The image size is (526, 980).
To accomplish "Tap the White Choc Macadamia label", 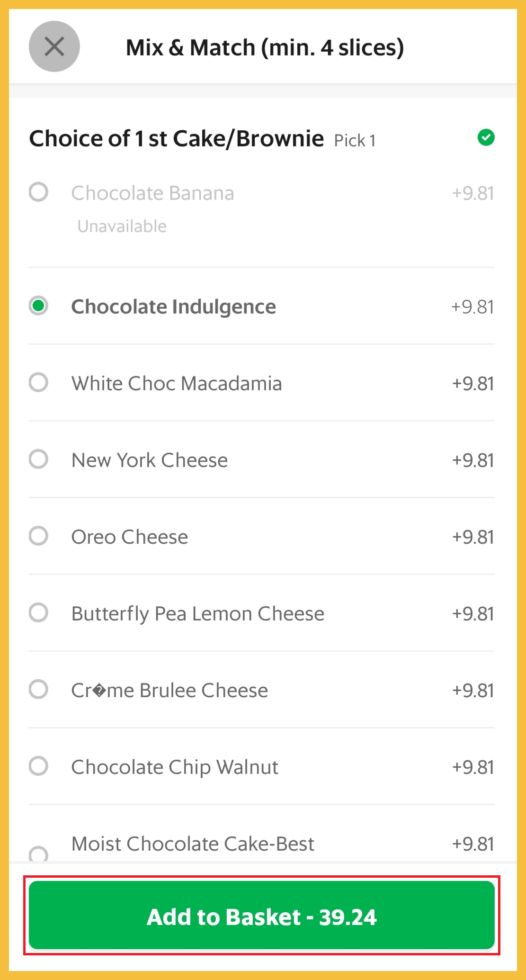I will pyautogui.click(x=177, y=384).
